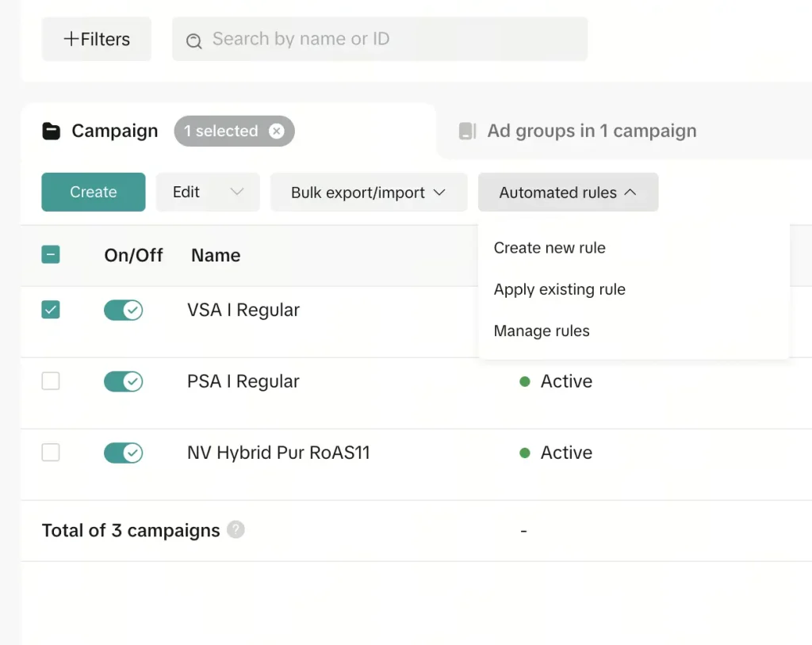Click the Search by name or ID field
This screenshot has width=812, height=645.
click(x=381, y=39)
